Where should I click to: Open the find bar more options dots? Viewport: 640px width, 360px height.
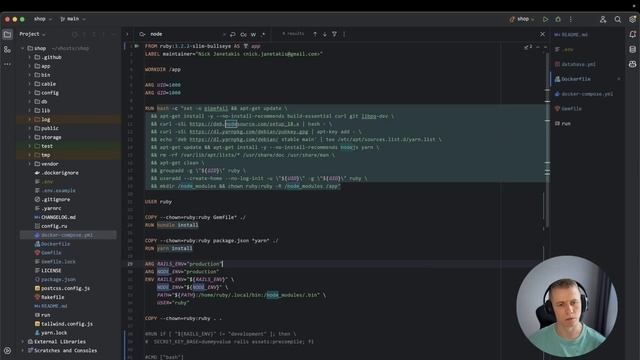pyautogui.click(x=344, y=34)
